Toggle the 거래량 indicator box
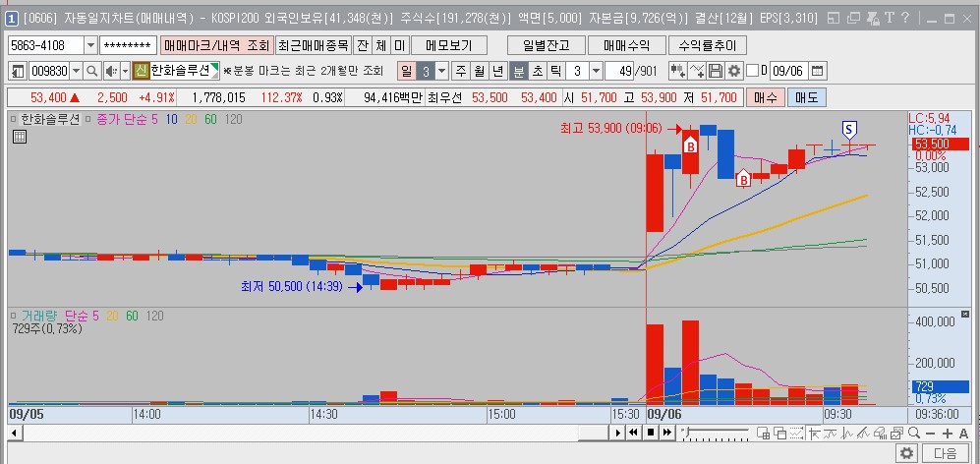The width and height of the screenshot is (980, 464). tap(15, 317)
